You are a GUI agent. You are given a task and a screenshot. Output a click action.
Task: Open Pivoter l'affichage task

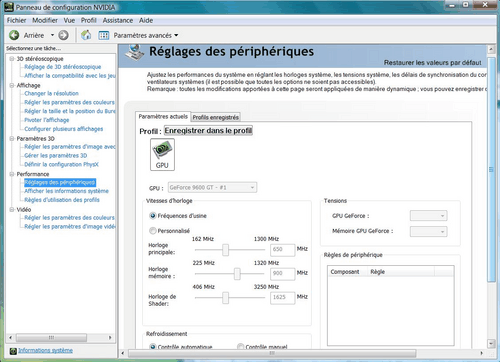tap(47, 120)
